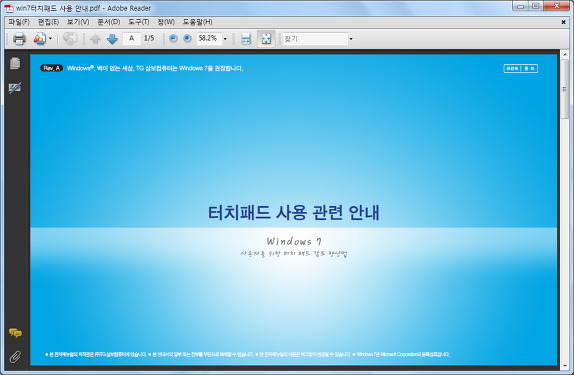The image size is (574, 375).
Task: Click the page count text 1/5
Action: pos(149,38)
